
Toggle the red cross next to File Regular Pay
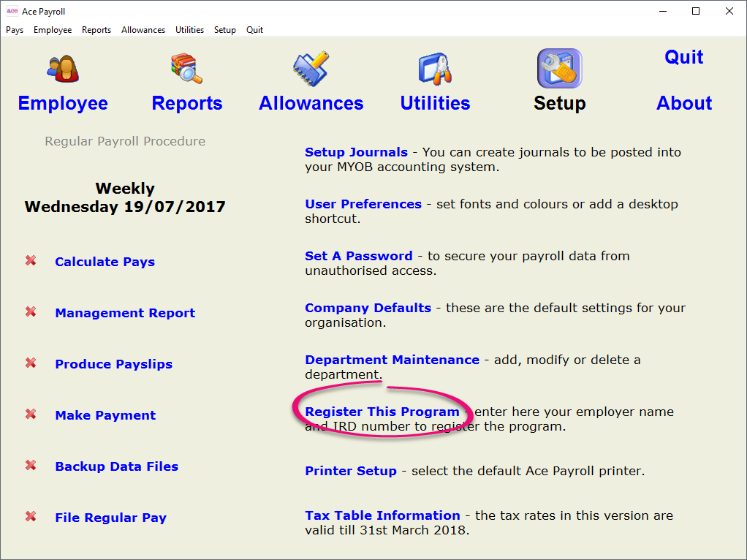point(31,517)
